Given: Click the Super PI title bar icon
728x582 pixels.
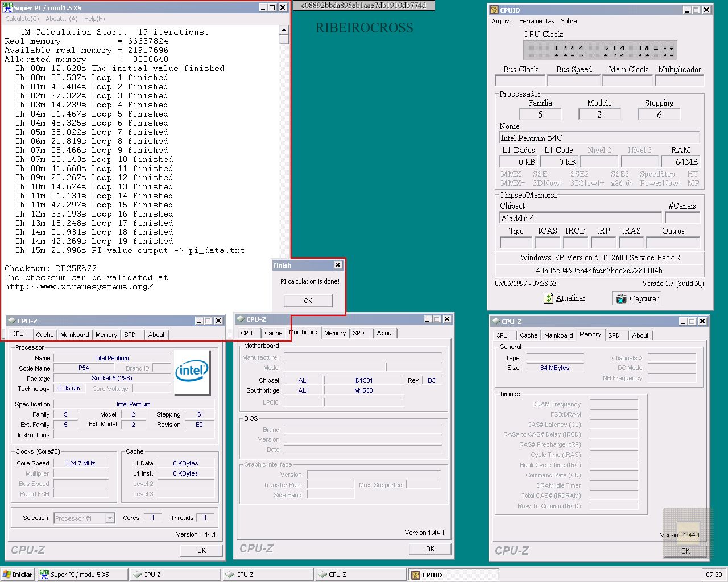Looking at the screenshot, I should 8,7.
